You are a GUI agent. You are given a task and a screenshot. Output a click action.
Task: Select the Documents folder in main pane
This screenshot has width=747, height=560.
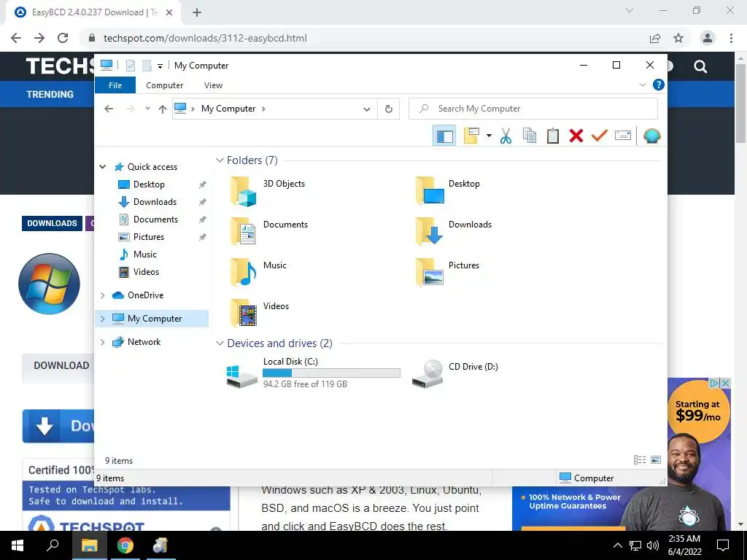[x=270, y=231]
